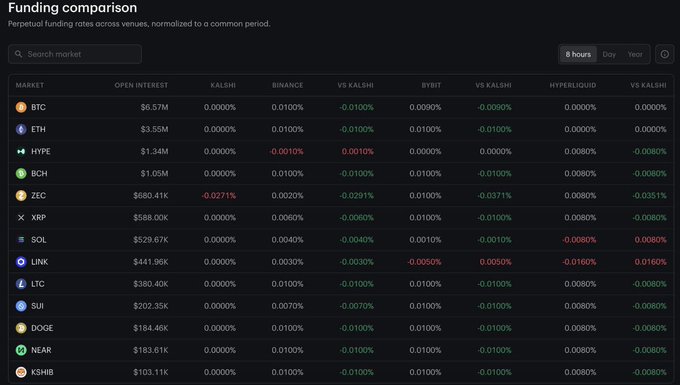Click the VS KALSHI header after Bybit
Viewport: 680px width, 385px height.
(x=493, y=85)
